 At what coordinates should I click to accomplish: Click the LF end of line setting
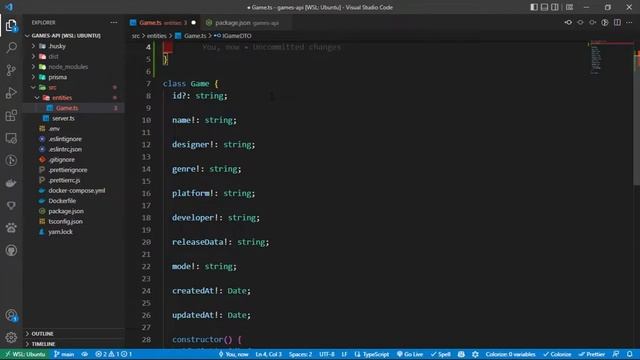(344, 354)
